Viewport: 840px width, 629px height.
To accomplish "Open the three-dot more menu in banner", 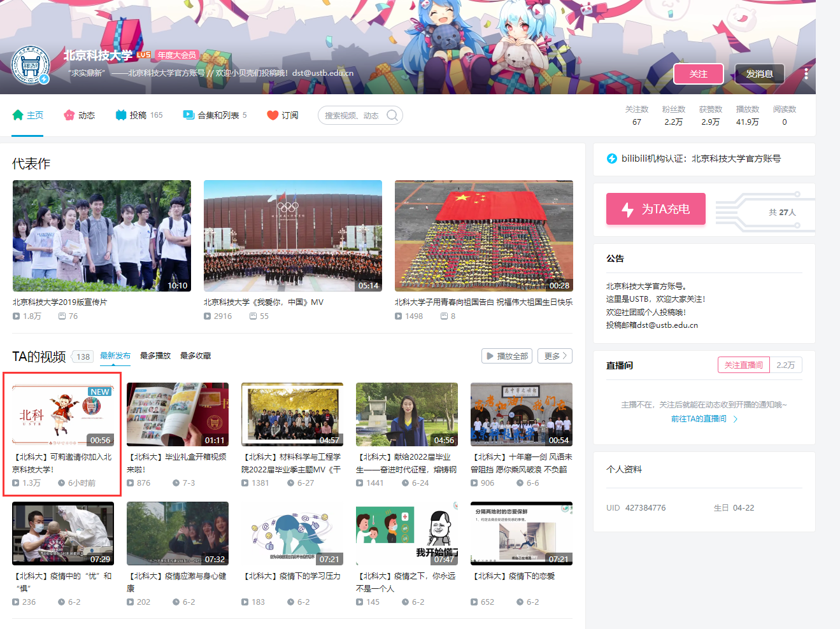I will [x=806, y=74].
